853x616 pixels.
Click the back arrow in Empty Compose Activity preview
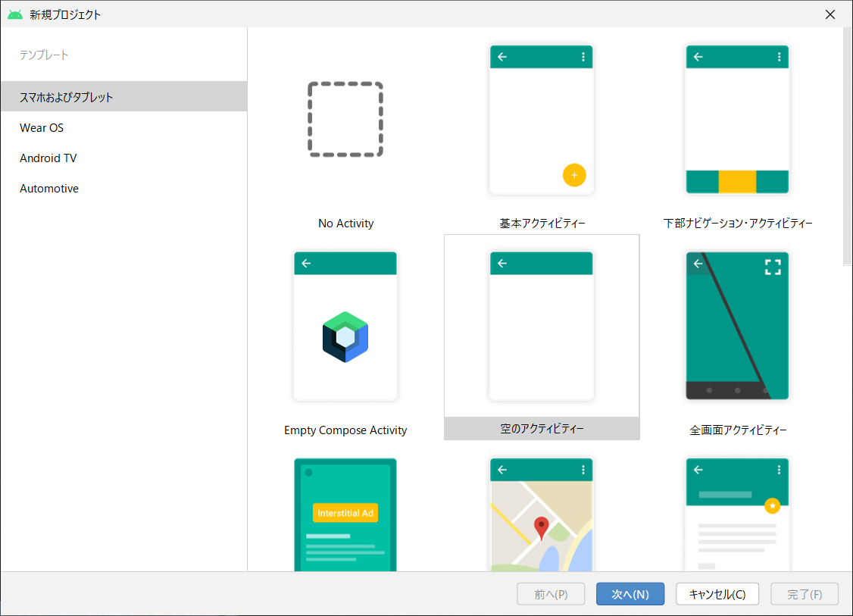click(306, 264)
